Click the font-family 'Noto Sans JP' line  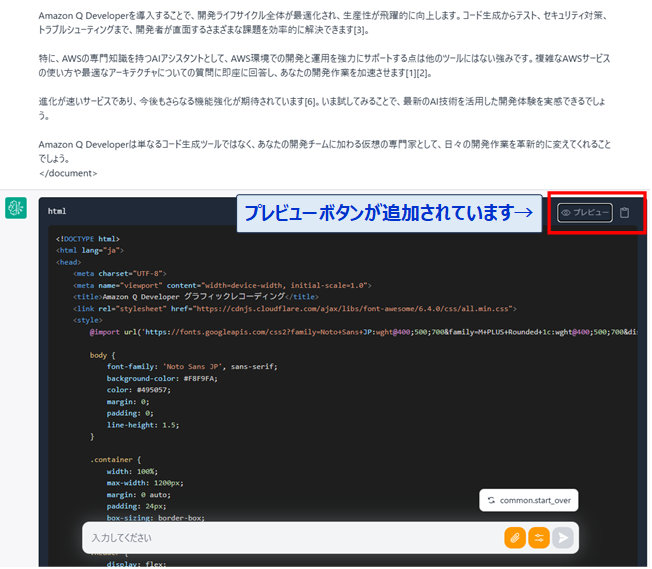tap(192, 366)
